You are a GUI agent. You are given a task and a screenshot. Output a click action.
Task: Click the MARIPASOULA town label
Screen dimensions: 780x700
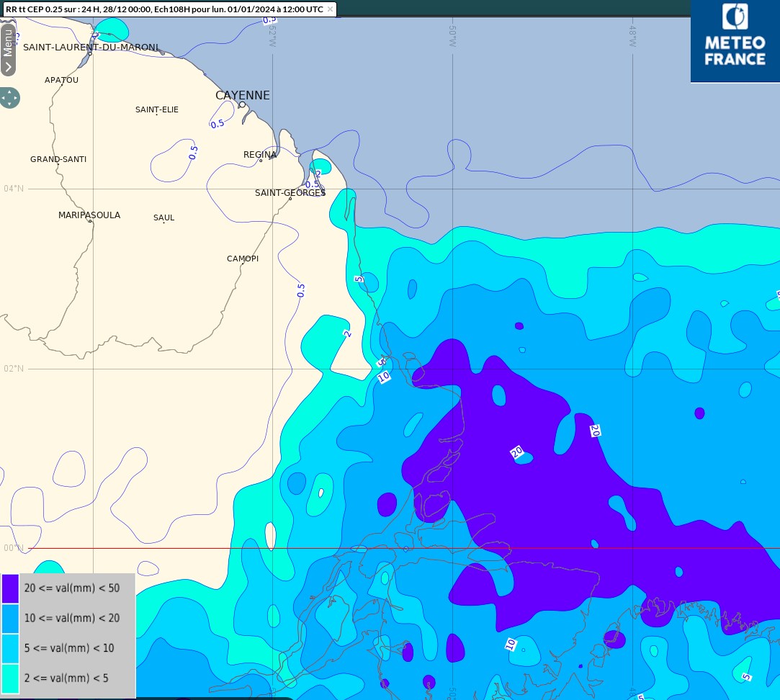click(x=89, y=215)
